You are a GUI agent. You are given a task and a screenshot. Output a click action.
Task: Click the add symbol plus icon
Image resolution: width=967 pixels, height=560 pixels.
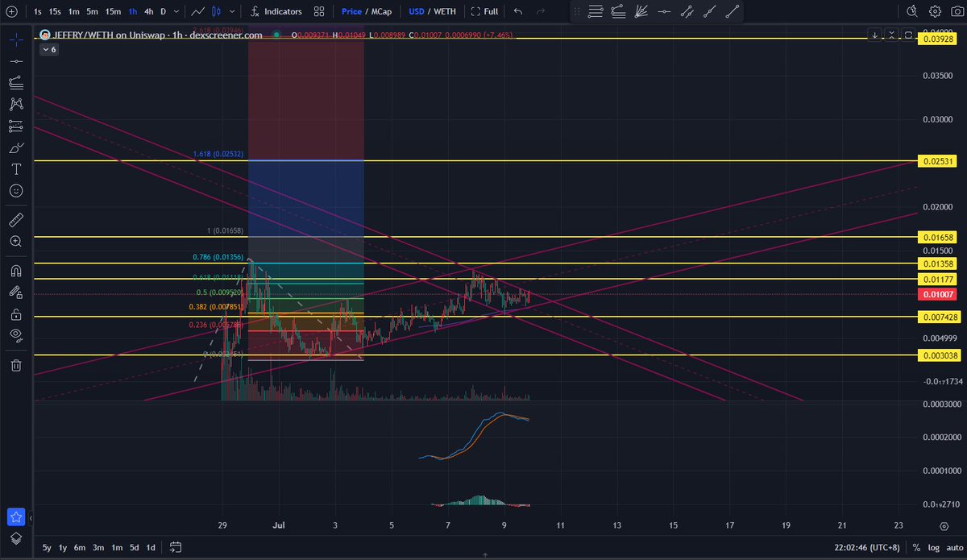(10, 12)
